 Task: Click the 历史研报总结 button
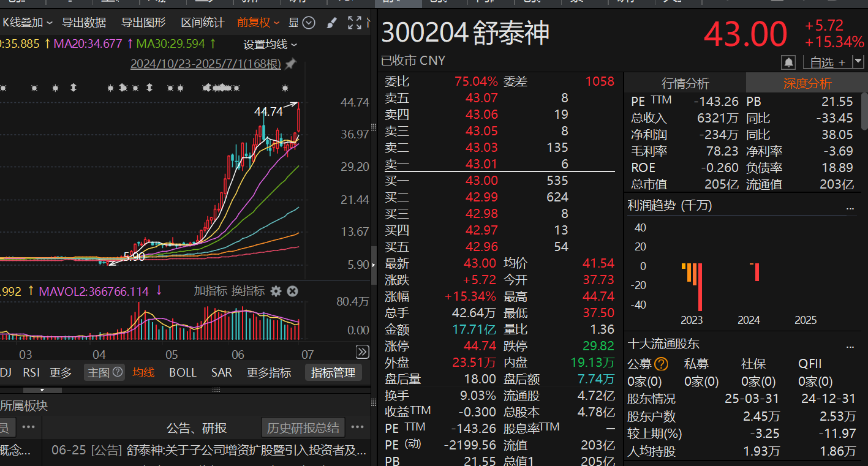click(303, 427)
